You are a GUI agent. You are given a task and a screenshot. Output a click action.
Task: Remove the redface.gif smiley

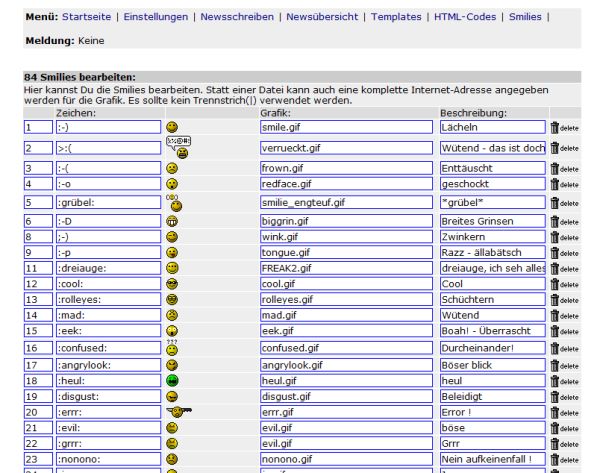(x=564, y=184)
